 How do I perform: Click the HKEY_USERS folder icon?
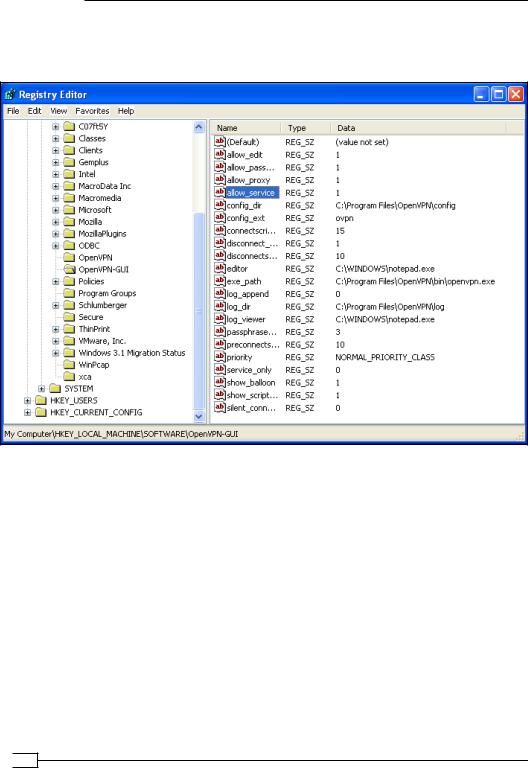point(41,400)
